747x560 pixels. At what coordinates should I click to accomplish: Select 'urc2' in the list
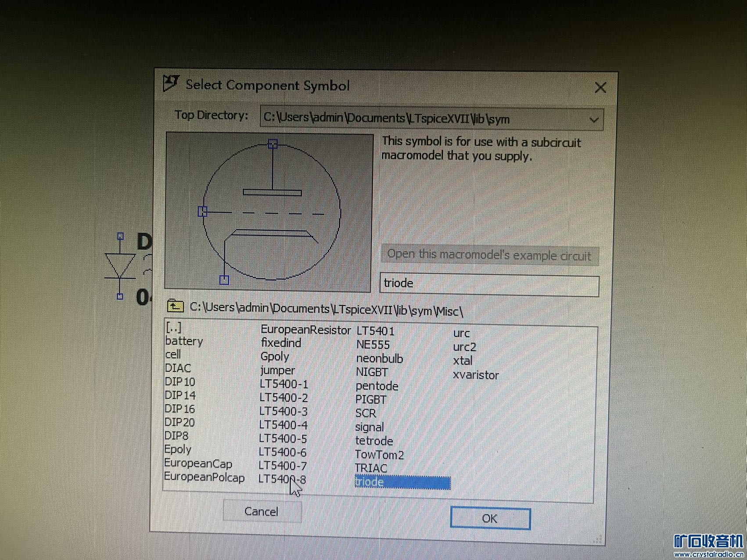coord(464,347)
